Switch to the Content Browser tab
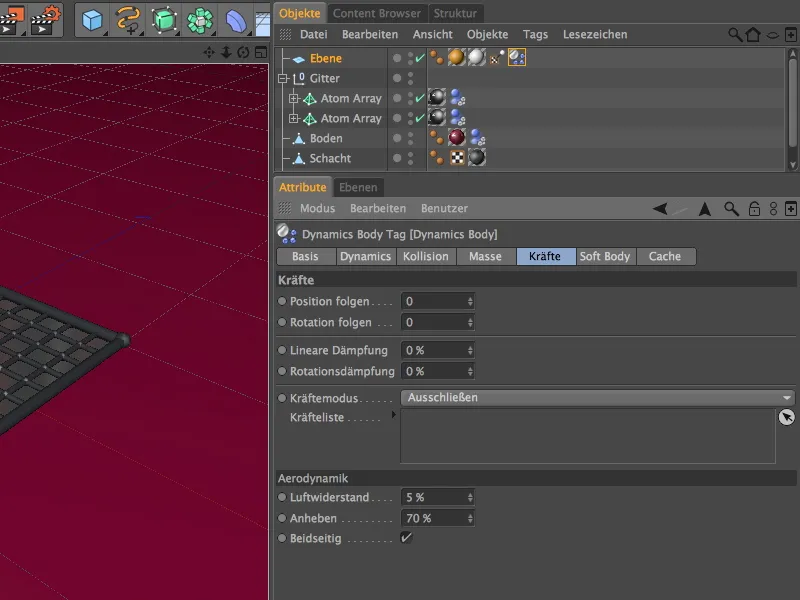800x600 pixels. [x=377, y=13]
